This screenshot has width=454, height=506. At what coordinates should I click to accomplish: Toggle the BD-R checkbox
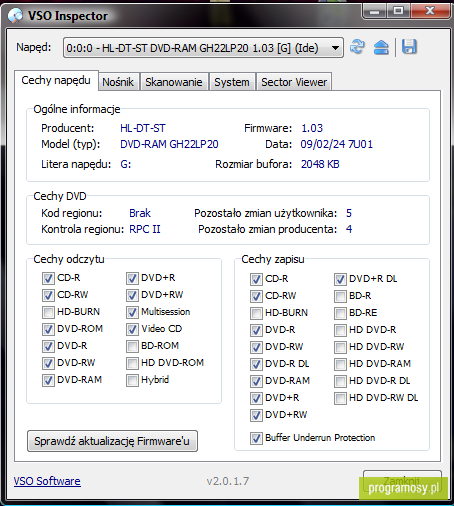(x=340, y=296)
